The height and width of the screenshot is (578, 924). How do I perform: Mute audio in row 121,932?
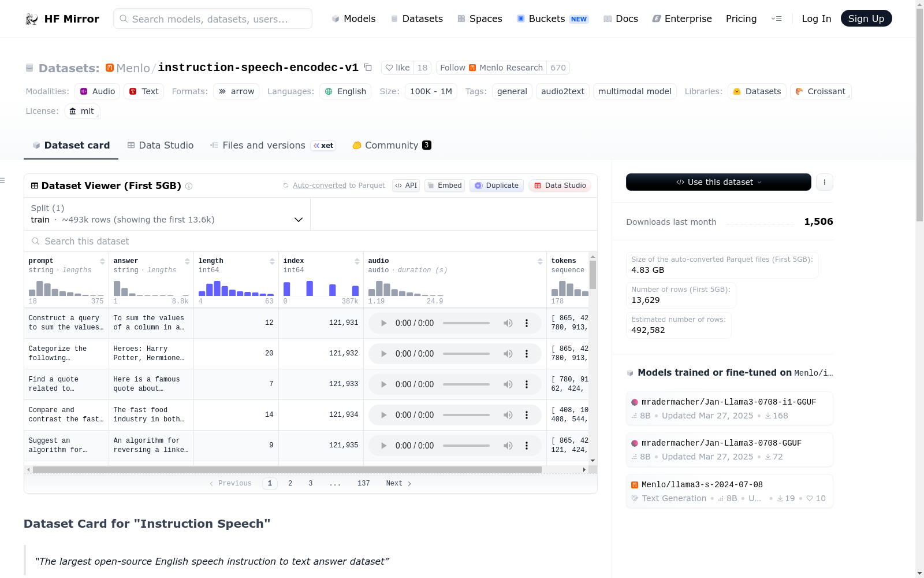tap(508, 354)
